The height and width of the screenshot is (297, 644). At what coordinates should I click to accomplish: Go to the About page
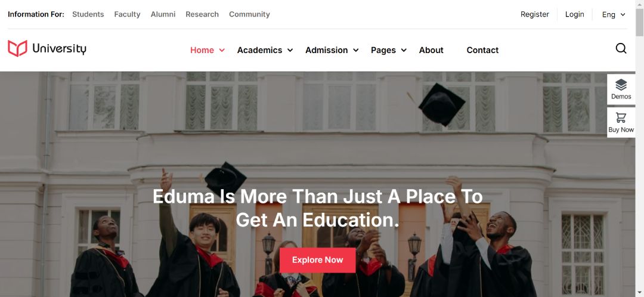pyautogui.click(x=431, y=50)
